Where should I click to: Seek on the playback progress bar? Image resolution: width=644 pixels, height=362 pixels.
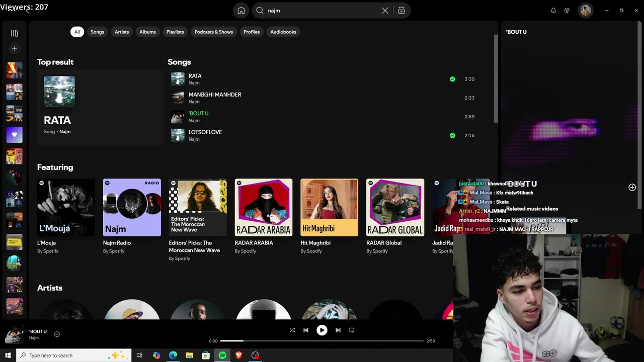[x=322, y=341]
